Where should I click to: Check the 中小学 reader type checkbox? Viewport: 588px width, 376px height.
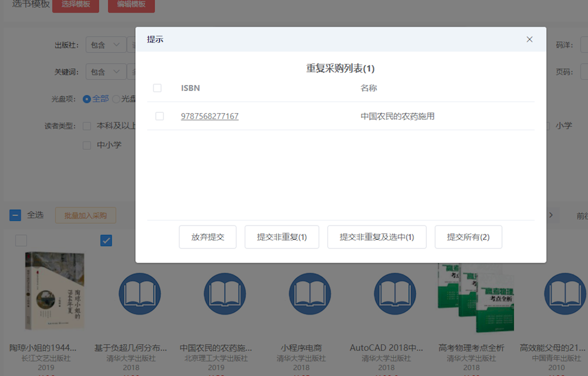coord(86,145)
